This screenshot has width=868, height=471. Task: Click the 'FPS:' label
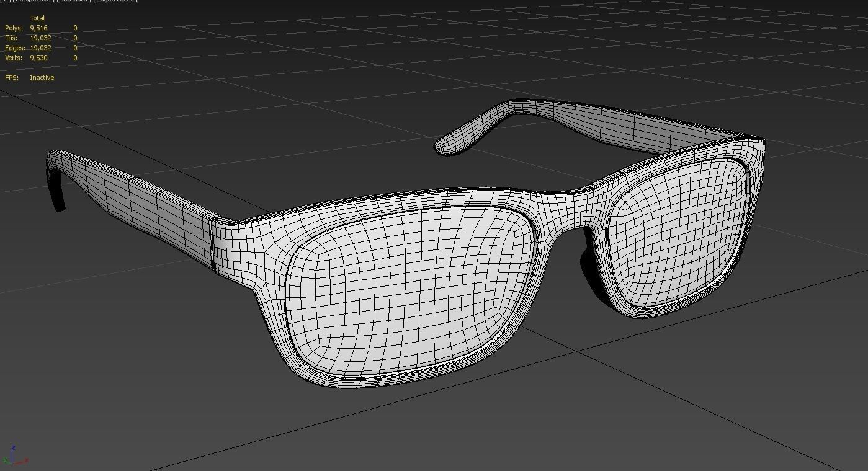tap(12, 78)
